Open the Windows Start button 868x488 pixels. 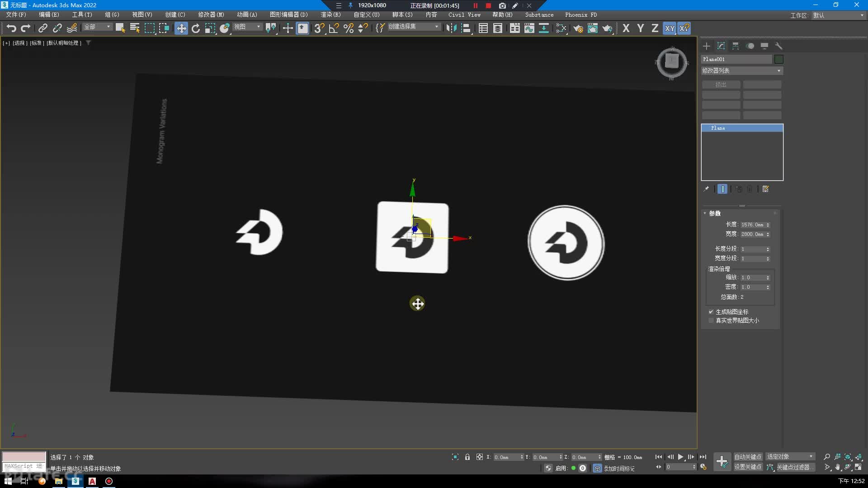8,481
